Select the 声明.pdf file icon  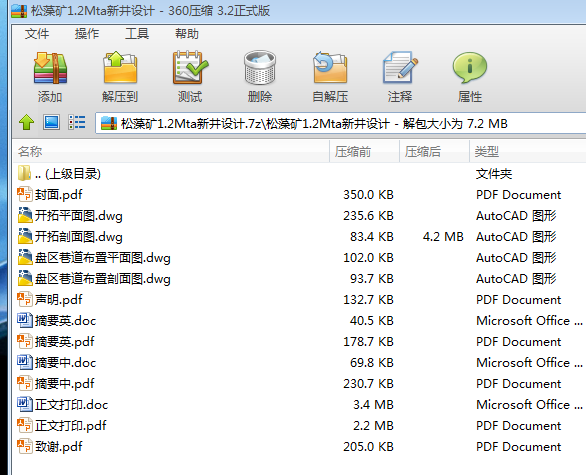tap(25, 299)
